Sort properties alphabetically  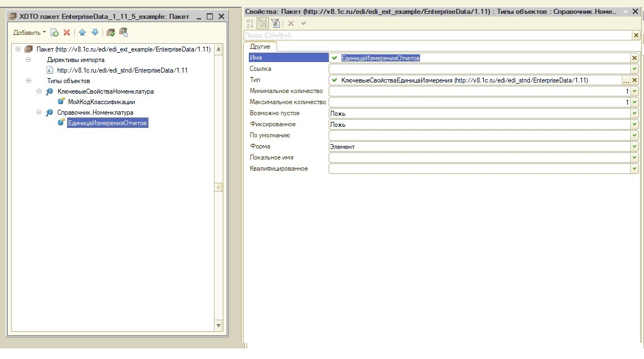click(x=250, y=23)
